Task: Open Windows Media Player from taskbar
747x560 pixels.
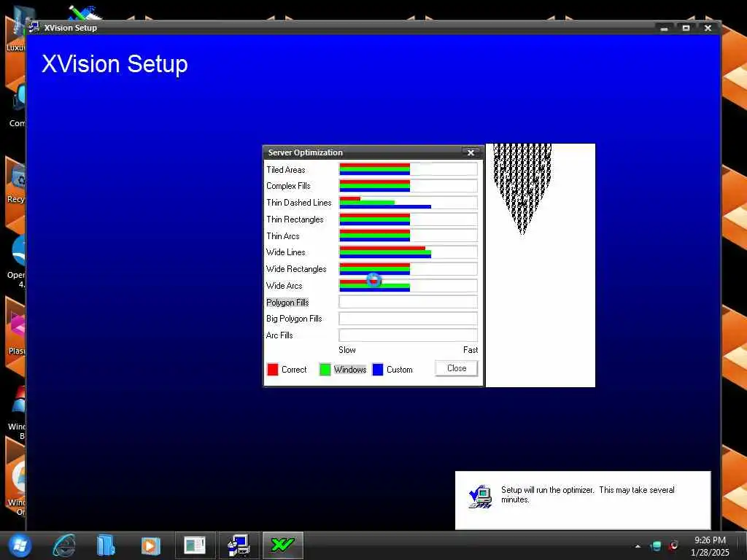Action: point(150,545)
